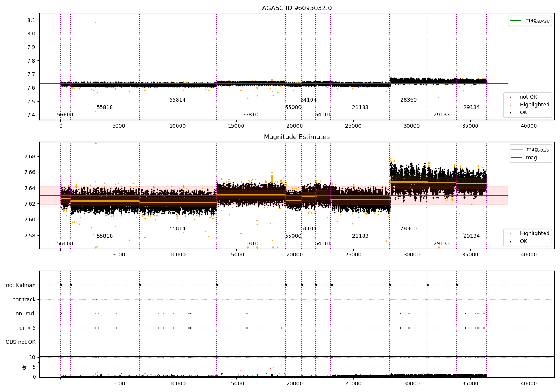Viewport: 560px width, 392px height.
Task: Click the rotated "dr" axis label
Action: pos(24,367)
